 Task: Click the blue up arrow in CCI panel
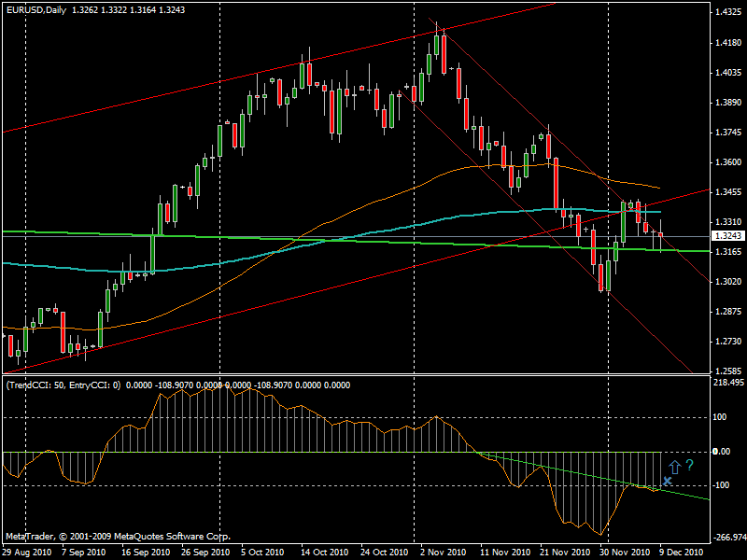(x=674, y=468)
